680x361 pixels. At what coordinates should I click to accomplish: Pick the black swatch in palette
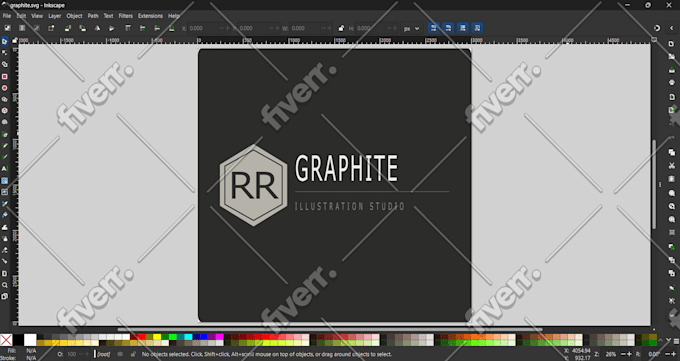[18, 340]
